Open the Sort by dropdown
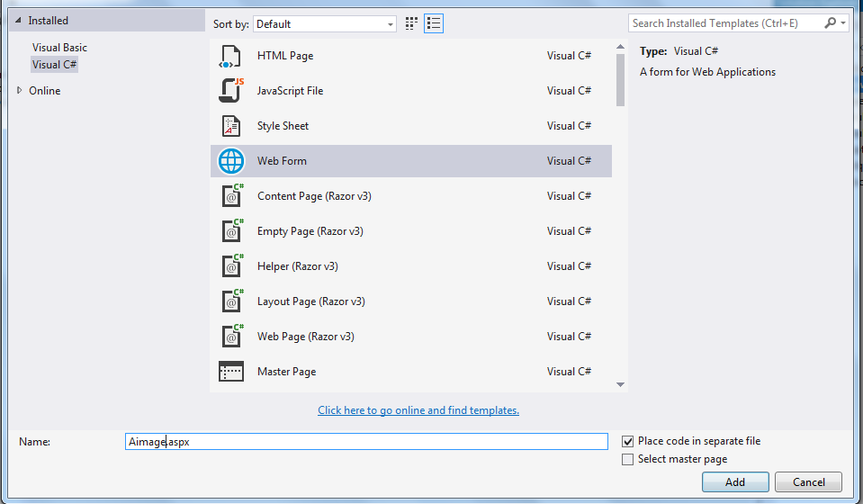Viewport: 863px width, 504px height. click(325, 24)
